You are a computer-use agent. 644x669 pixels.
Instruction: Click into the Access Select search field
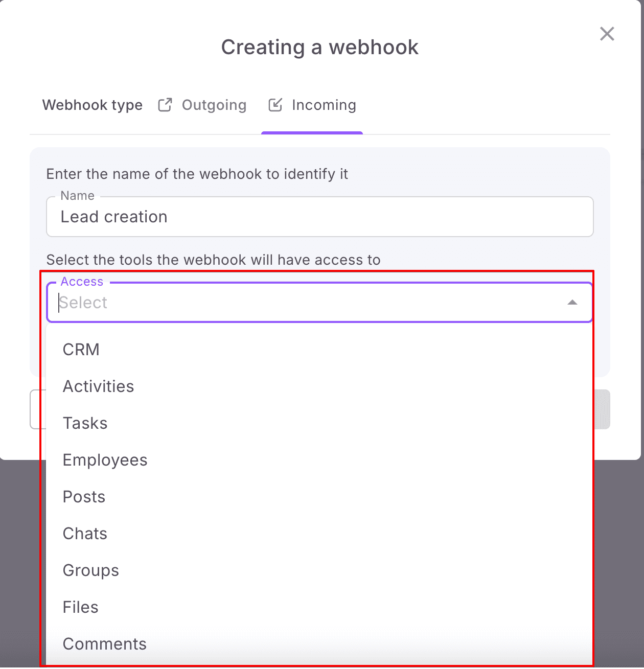tap(307, 303)
